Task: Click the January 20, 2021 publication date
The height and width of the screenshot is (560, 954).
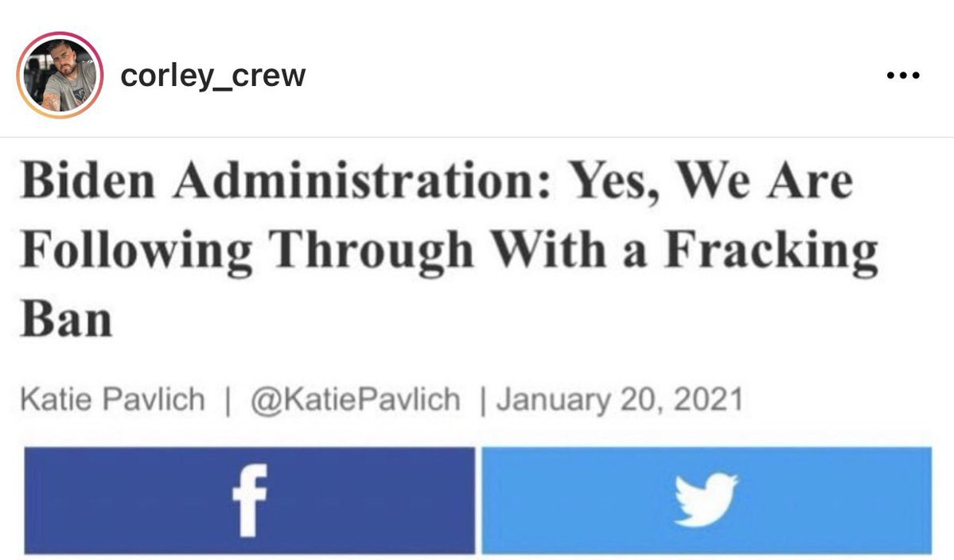Action: click(619, 399)
